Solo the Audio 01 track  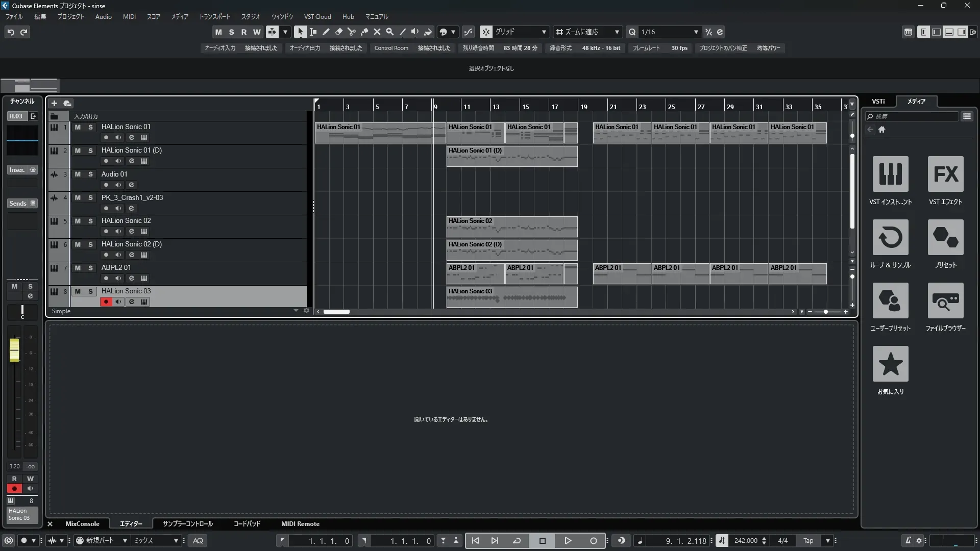click(x=90, y=174)
